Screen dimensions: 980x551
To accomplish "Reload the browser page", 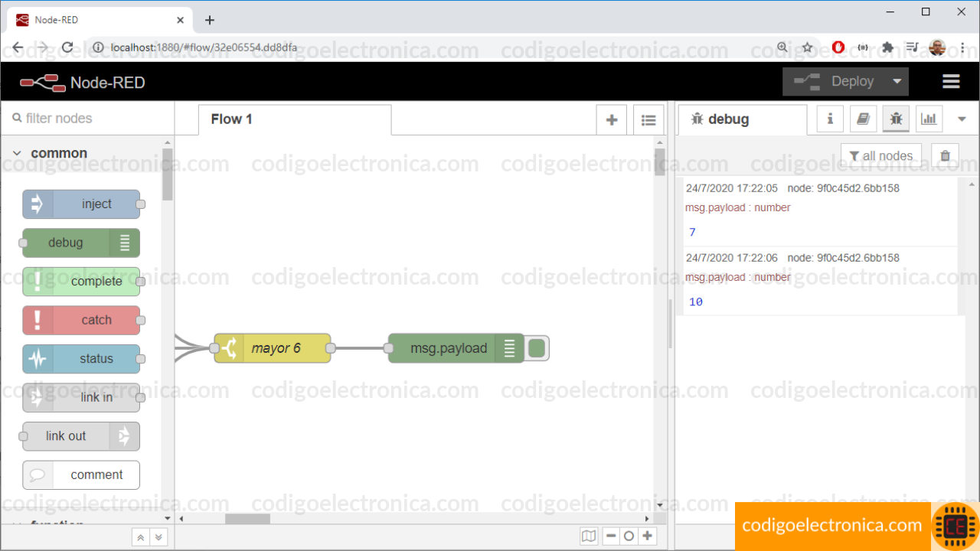I will click(x=67, y=47).
